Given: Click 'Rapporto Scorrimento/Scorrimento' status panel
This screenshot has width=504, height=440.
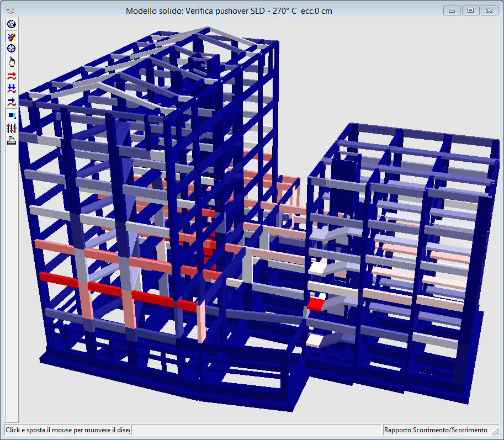Looking at the screenshot, I should [436, 430].
